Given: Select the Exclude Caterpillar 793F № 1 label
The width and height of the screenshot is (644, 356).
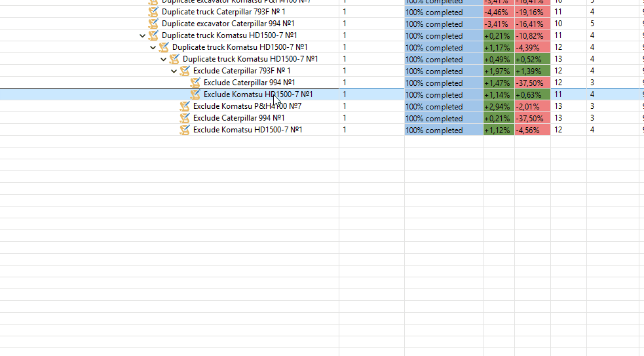Looking at the screenshot, I should (242, 71).
